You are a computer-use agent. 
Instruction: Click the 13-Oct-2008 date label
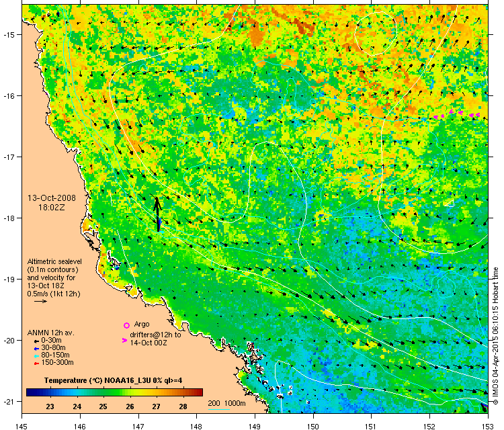pos(52,198)
